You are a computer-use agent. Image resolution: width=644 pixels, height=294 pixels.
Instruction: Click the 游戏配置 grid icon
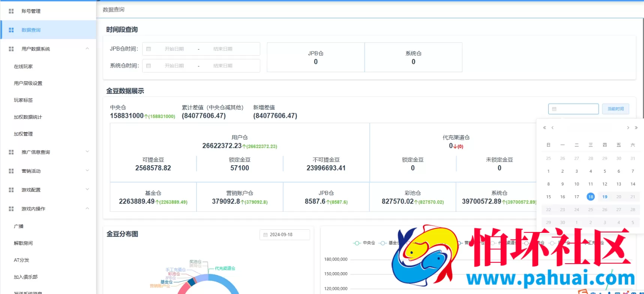pos(11,190)
